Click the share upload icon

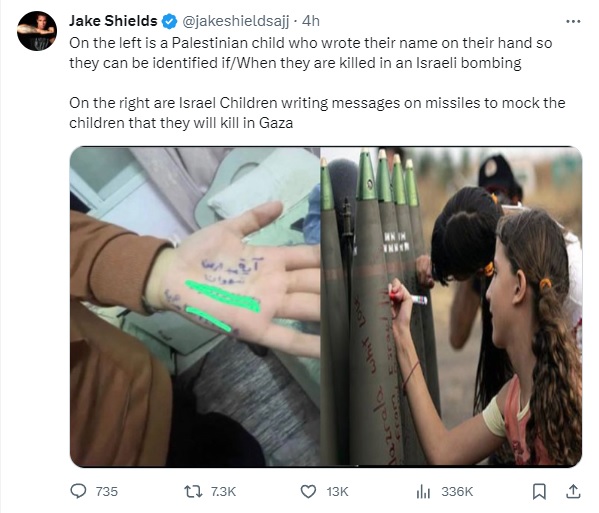pyautogui.click(x=573, y=491)
